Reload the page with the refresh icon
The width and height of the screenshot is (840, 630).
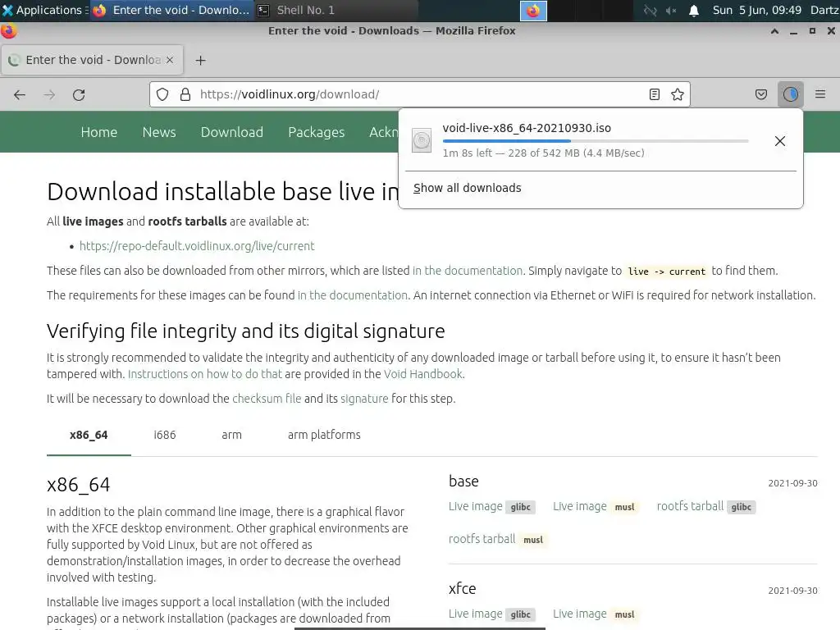[79, 95]
